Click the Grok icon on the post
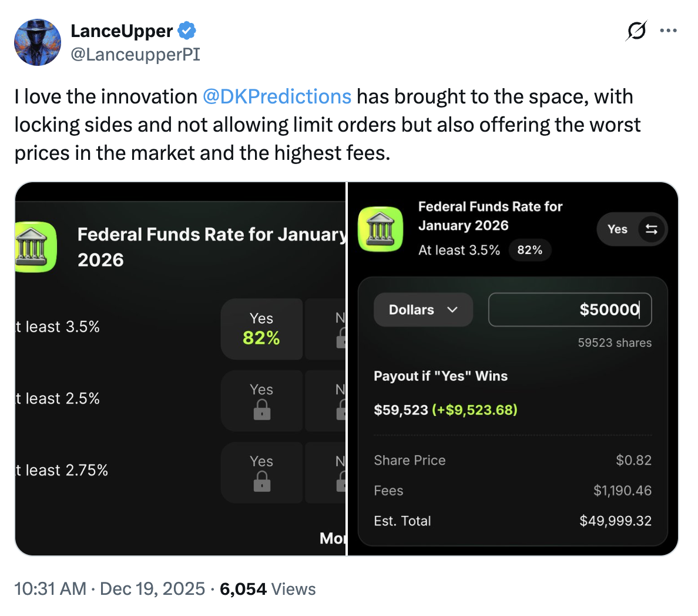 pos(636,31)
